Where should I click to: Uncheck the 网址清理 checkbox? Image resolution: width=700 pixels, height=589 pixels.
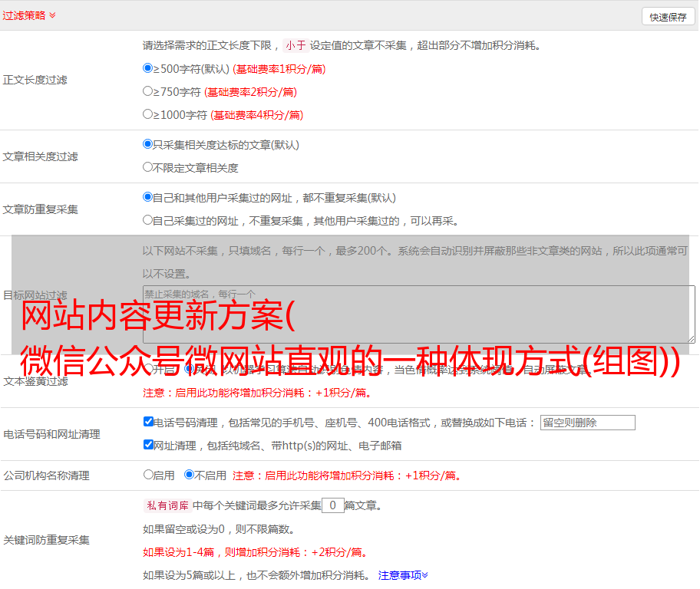pyautogui.click(x=148, y=445)
